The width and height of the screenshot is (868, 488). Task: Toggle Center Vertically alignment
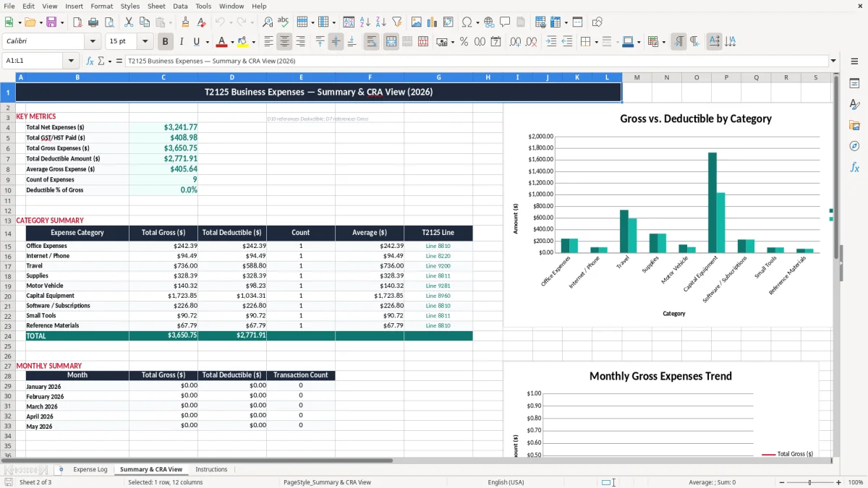[x=336, y=42]
